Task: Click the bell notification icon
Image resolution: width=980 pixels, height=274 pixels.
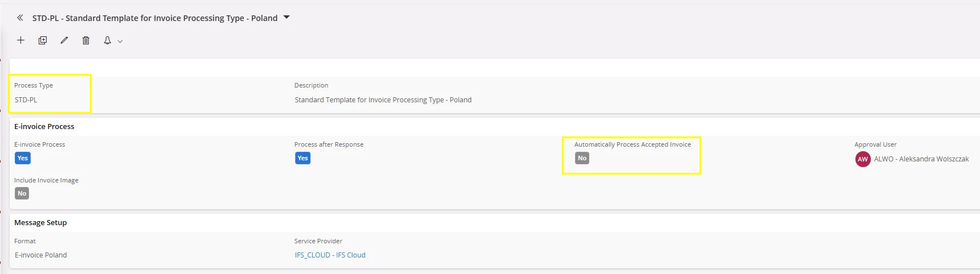Action: tap(107, 40)
